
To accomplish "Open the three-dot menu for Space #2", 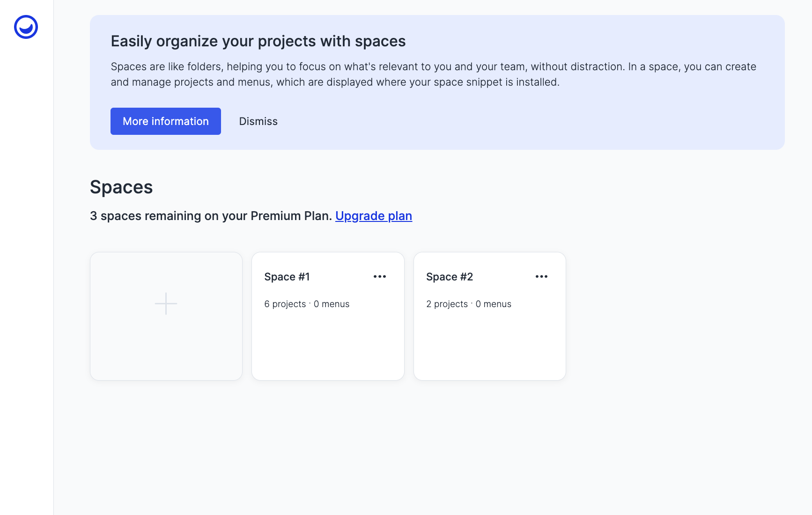I will point(542,277).
